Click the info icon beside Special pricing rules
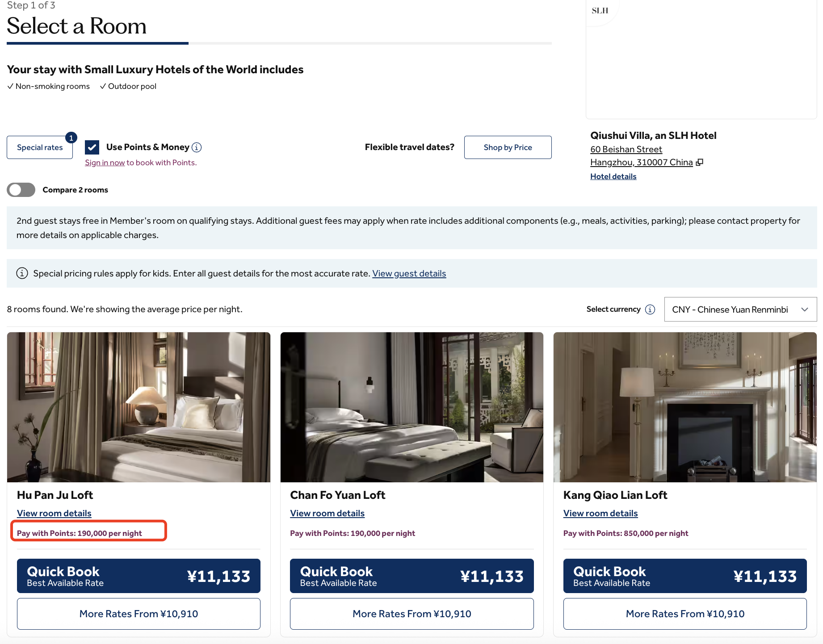This screenshot has height=644, width=823. 22,273
